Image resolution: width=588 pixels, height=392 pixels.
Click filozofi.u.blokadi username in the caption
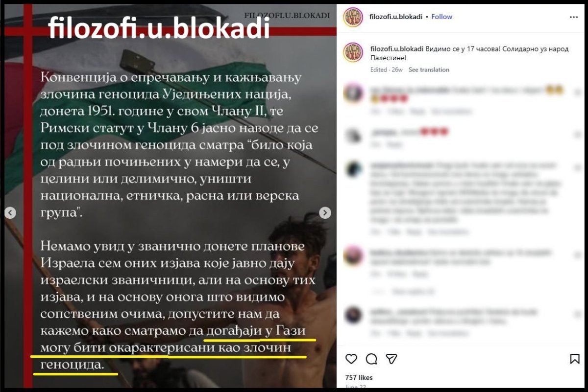(396, 49)
